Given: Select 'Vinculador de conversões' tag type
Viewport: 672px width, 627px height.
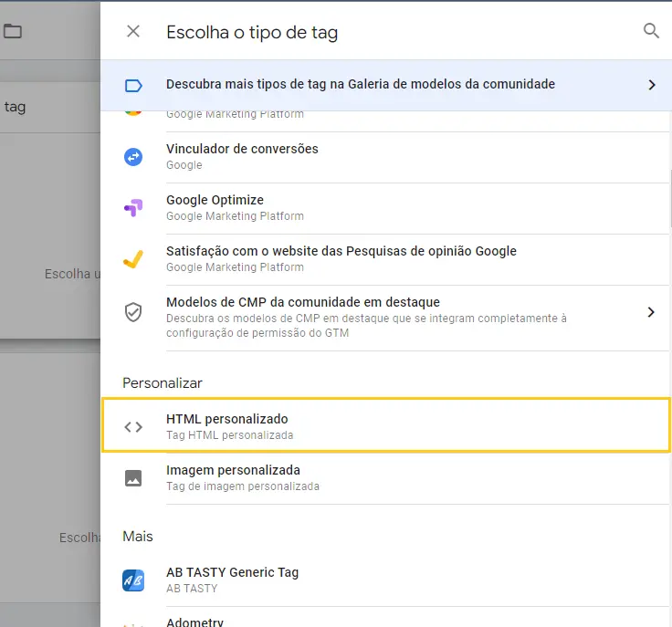Looking at the screenshot, I should [385, 157].
